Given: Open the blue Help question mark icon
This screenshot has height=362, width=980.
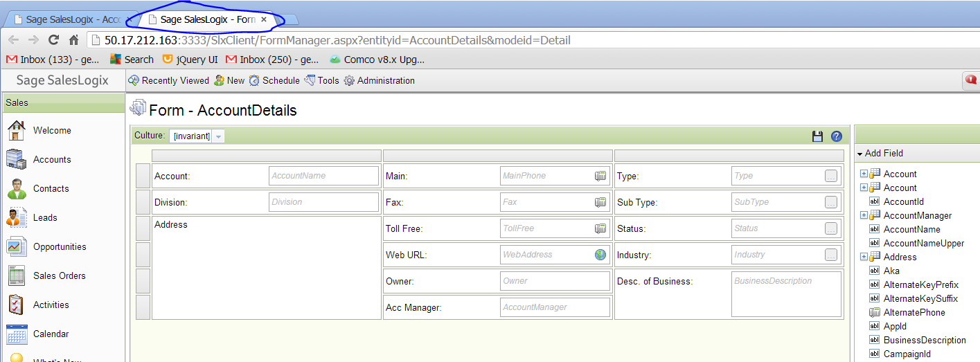Looking at the screenshot, I should coord(837,136).
